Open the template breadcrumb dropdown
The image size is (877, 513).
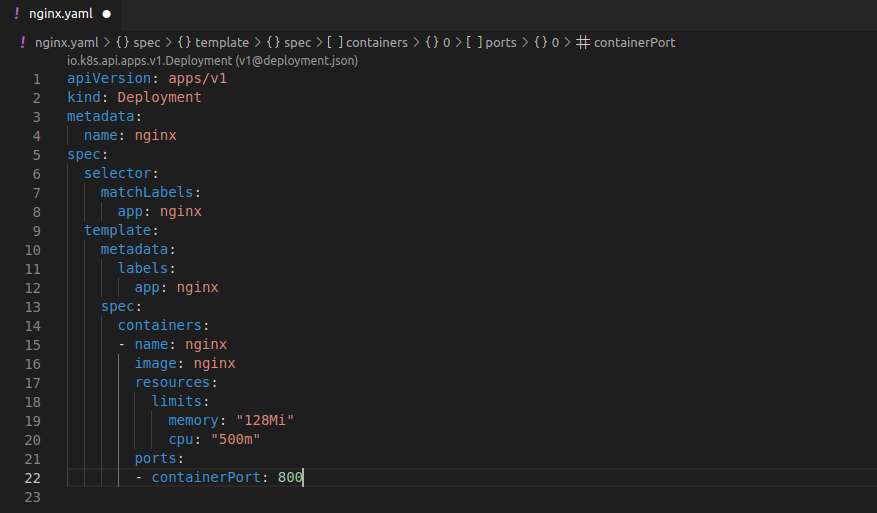point(221,43)
